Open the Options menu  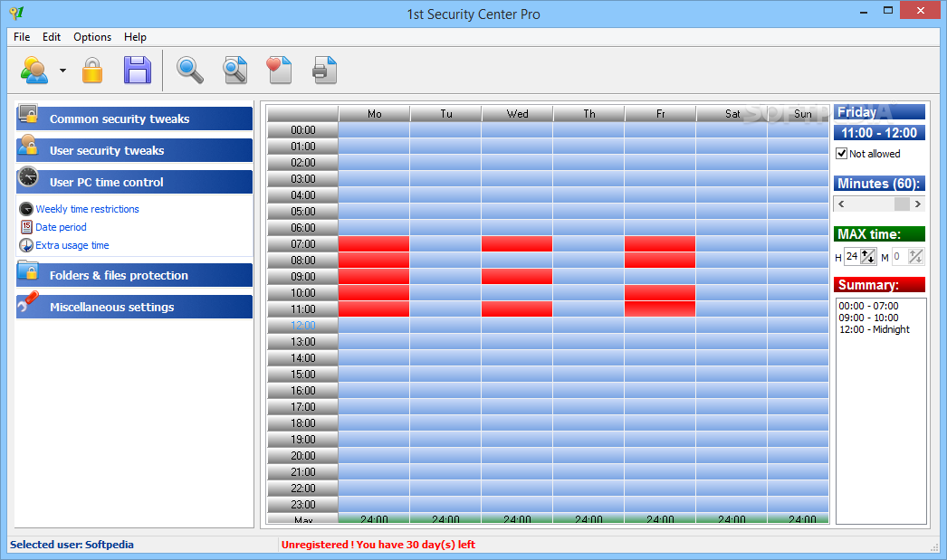(x=92, y=37)
